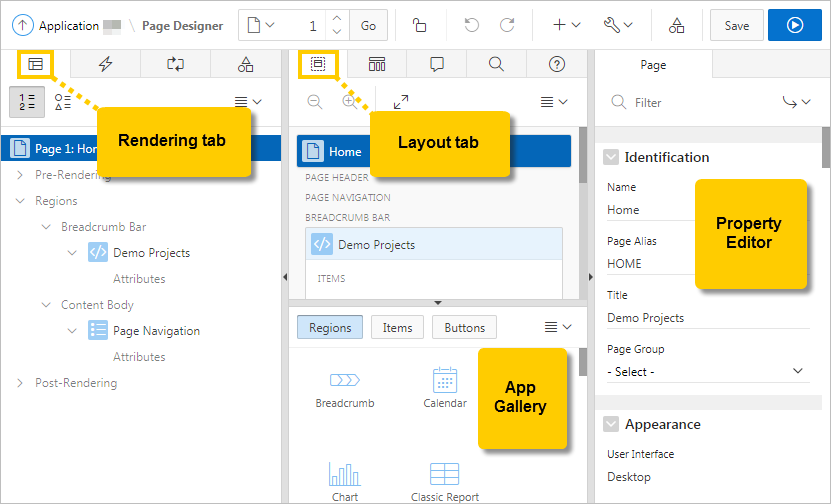
Task: Open the Rendering tree menu
Action: pyautogui.click(x=248, y=102)
